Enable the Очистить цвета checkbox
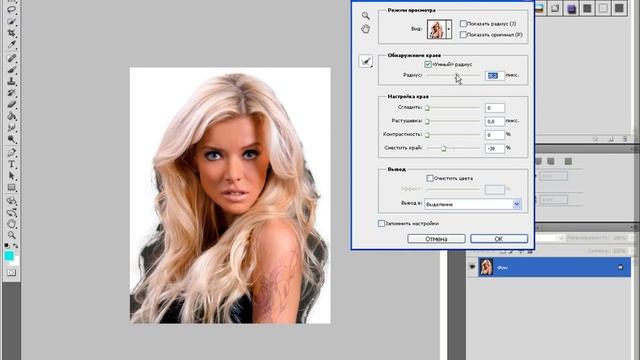The image size is (640, 360). tap(430, 178)
